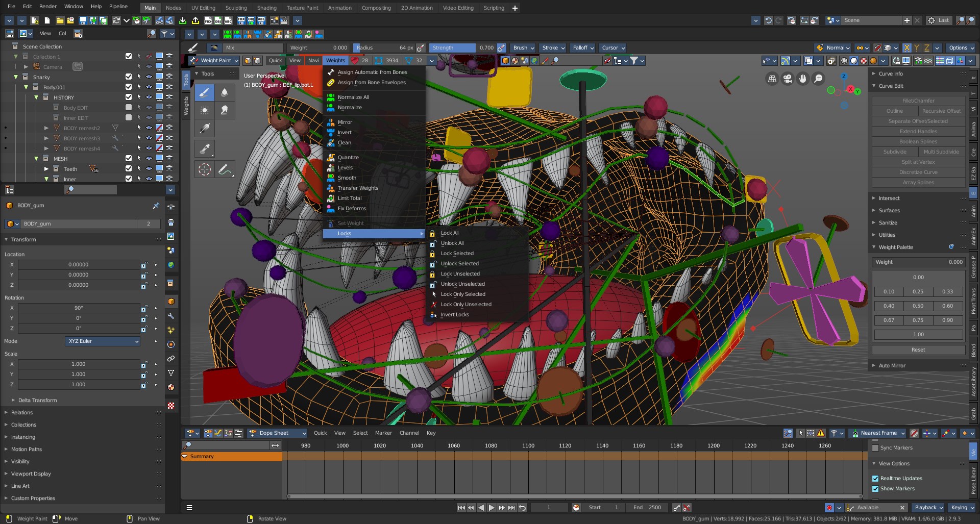The height and width of the screenshot is (524, 980).
Task: Click the move view hand gizmo
Action: [x=803, y=79]
